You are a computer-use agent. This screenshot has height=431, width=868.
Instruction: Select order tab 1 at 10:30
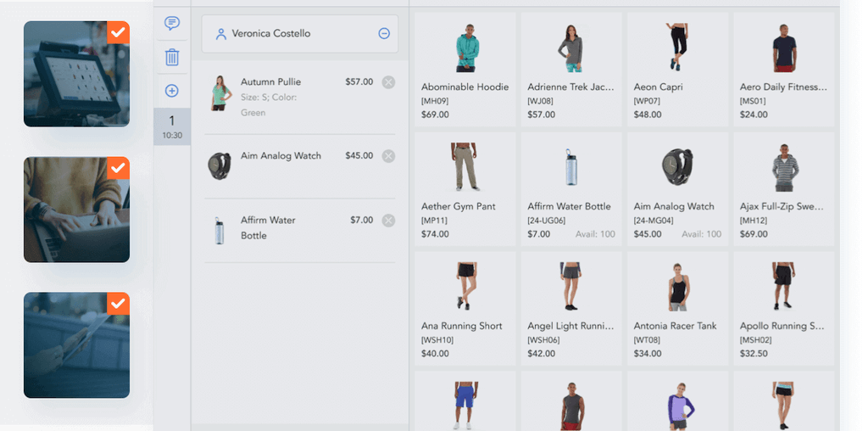172,127
